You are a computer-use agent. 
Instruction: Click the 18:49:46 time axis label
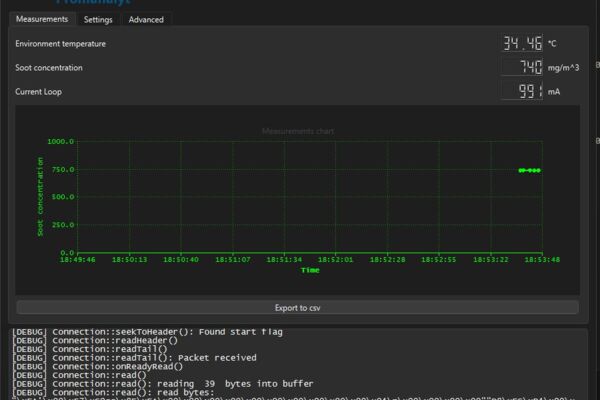tap(78, 260)
